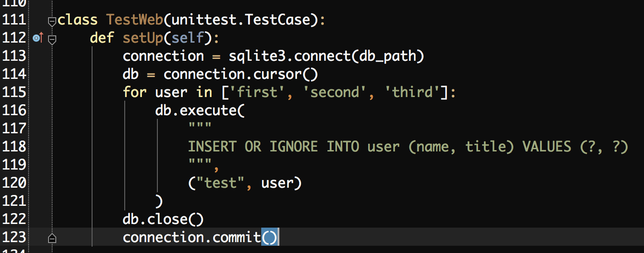Click the "test" string literal
644x253 pixels.
[220, 183]
